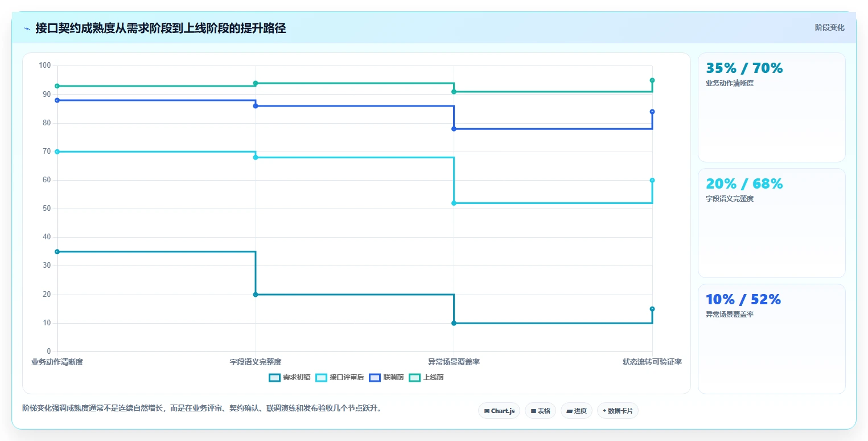Toggle the 接口评审后 legend entry

tap(340, 377)
